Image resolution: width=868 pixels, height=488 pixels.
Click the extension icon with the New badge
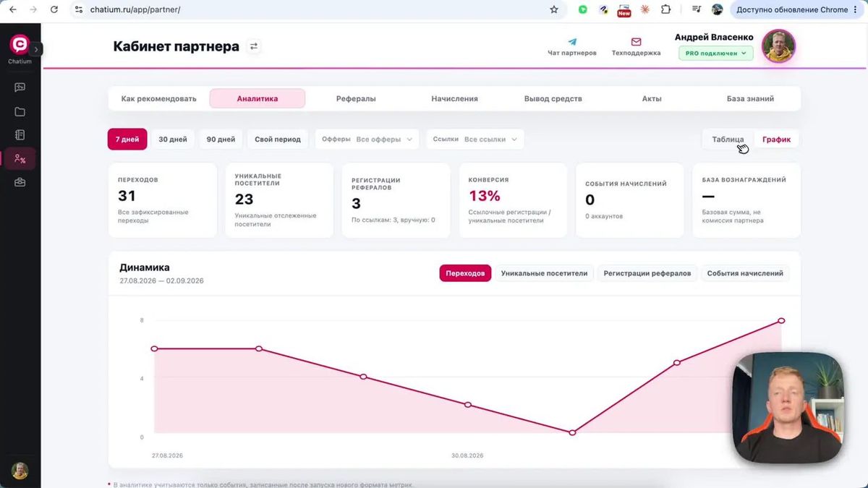[624, 10]
